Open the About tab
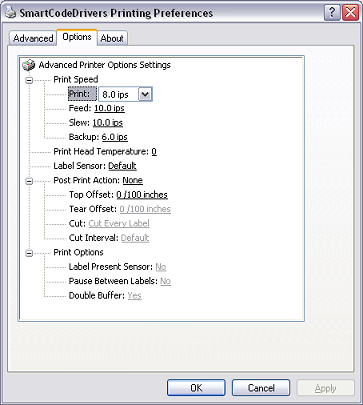363x405 pixels. coord(112,38)
